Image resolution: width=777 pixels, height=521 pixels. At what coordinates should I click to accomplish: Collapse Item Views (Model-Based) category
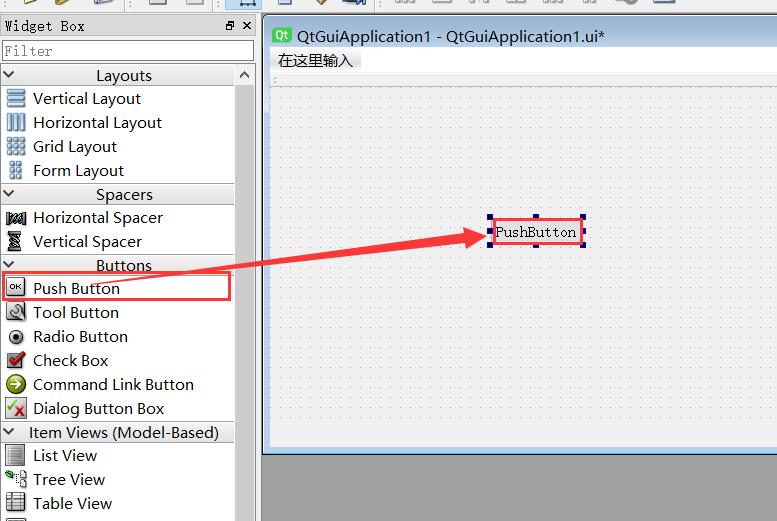coord(9,432)
